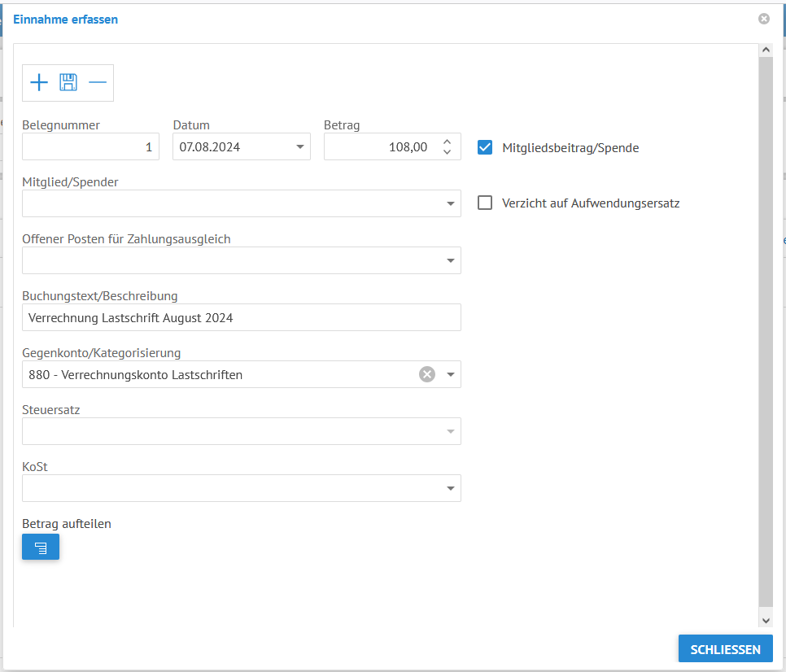Viewport: 786px width, 672px height.
Task: Focus the Belegnummer input field
Action: pos(91,146)
